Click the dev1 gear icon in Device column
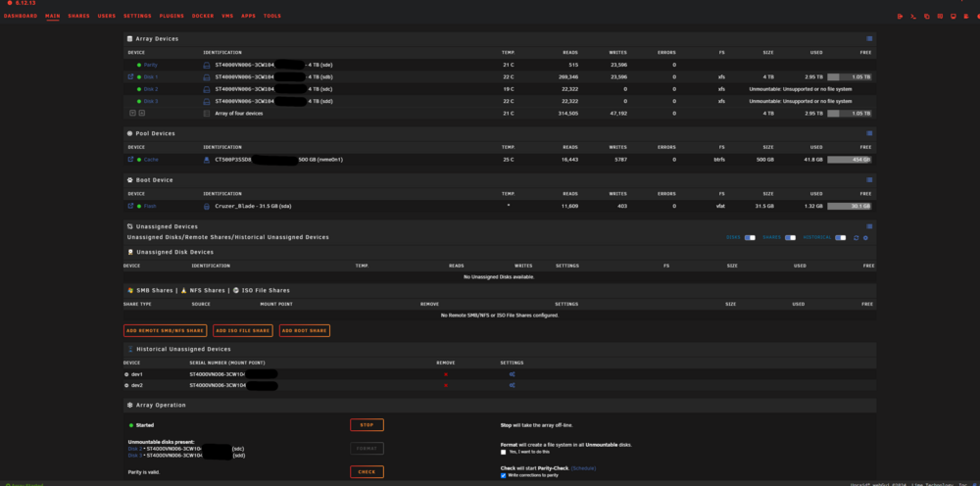This screenshot has width=980, height=486. pyautogui.click(x=126, y=374)
